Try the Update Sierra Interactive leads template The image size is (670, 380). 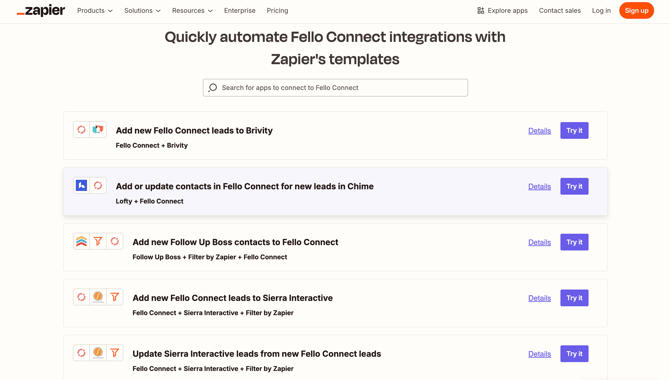(574, 353)
